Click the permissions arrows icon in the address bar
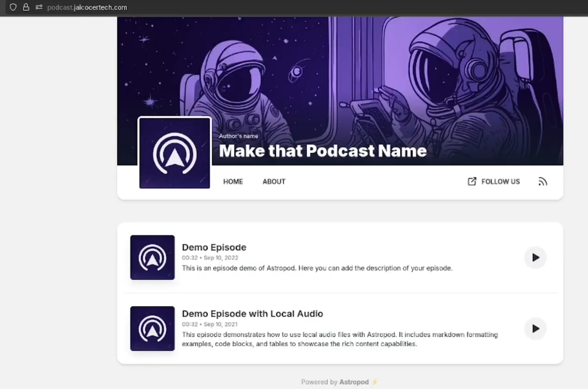The height and width of the screenshot is (389, 588). [x=39, y=7]
